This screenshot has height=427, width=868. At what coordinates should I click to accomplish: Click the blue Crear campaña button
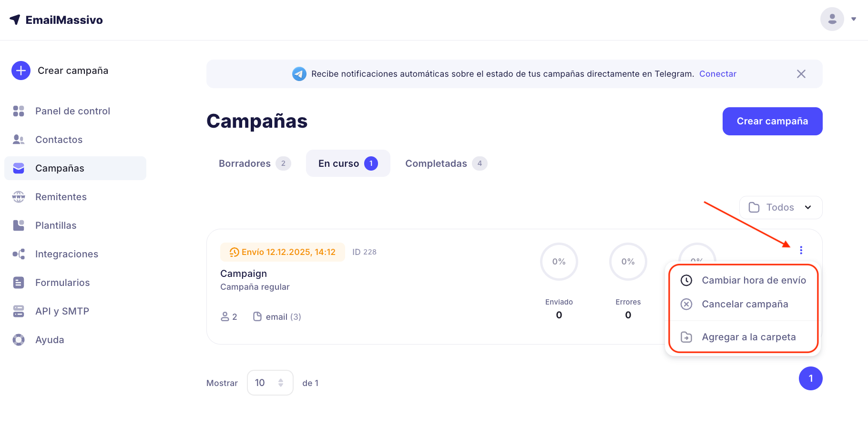[772, 121]
